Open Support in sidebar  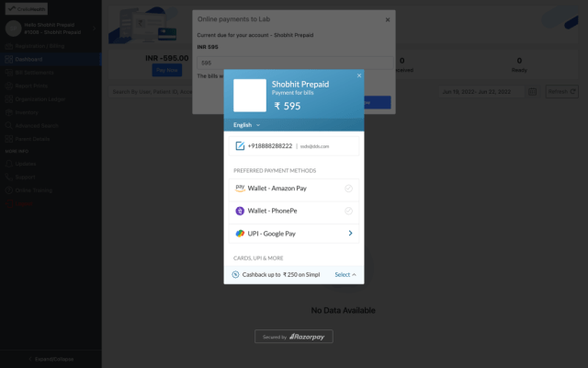tap(25, 177)
